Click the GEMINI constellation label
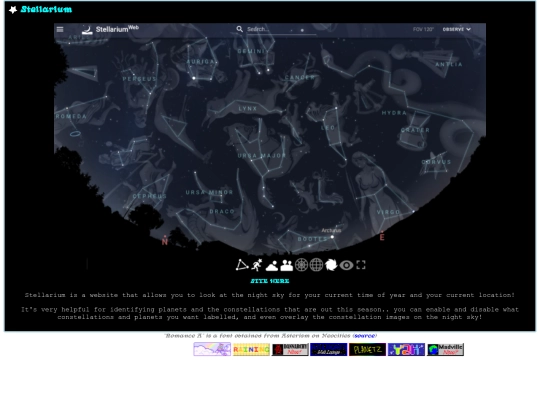 click(x=251, y=51)
